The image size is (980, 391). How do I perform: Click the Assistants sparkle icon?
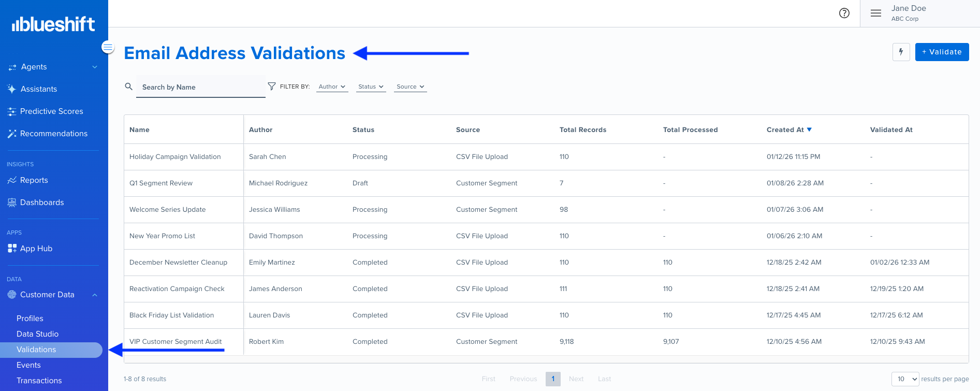12,89
